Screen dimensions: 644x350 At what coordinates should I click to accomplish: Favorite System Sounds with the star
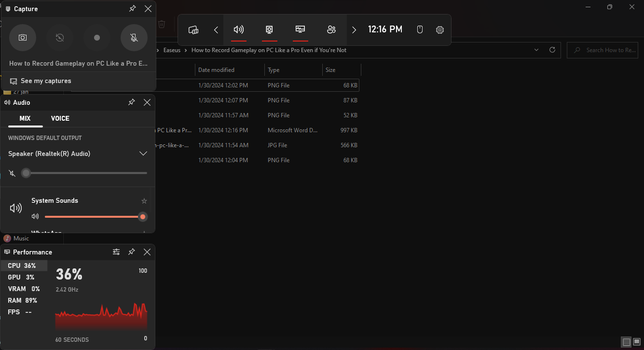[x=144, y=200]
